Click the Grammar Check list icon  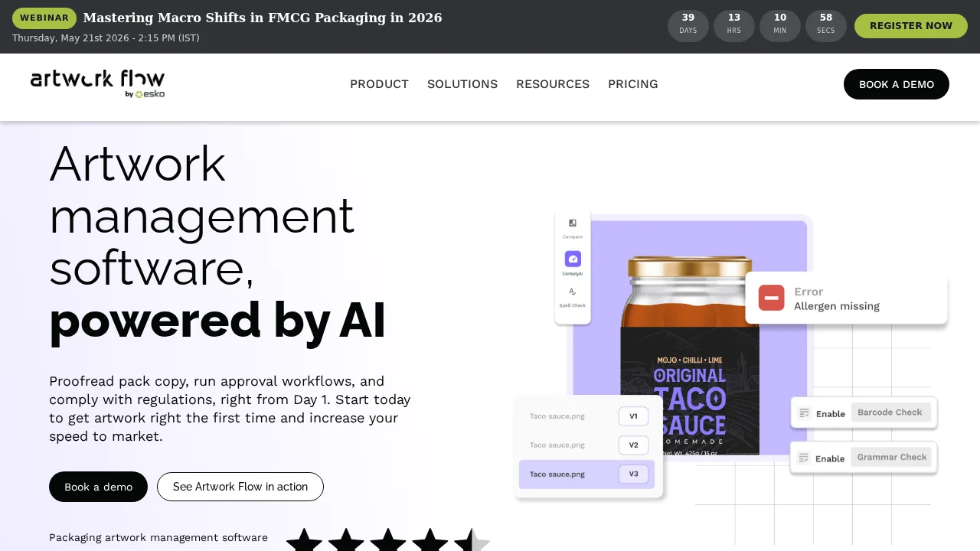804,458
